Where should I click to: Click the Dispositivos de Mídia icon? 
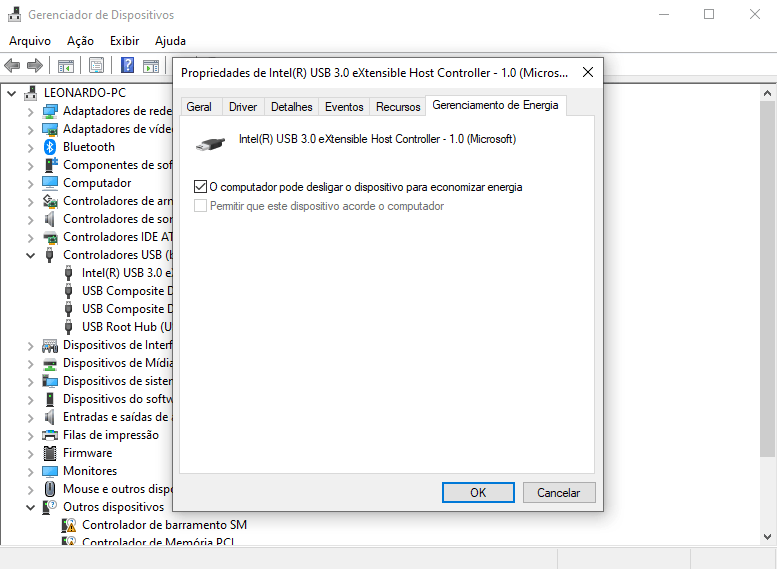[x=50, y=363]
